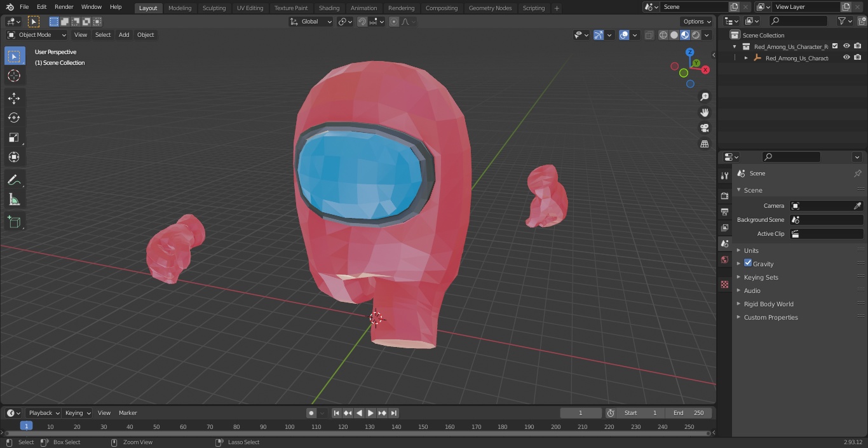868x448 pixels.
Task: Open the Global transform orientation dropdown
Action: point(311,22)
